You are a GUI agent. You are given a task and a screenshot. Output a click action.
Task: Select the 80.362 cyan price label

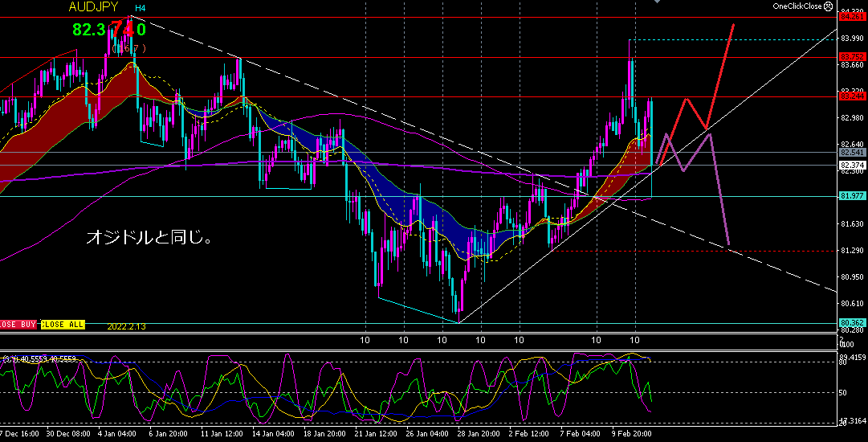pyautogui.click(x=853, y=323)
